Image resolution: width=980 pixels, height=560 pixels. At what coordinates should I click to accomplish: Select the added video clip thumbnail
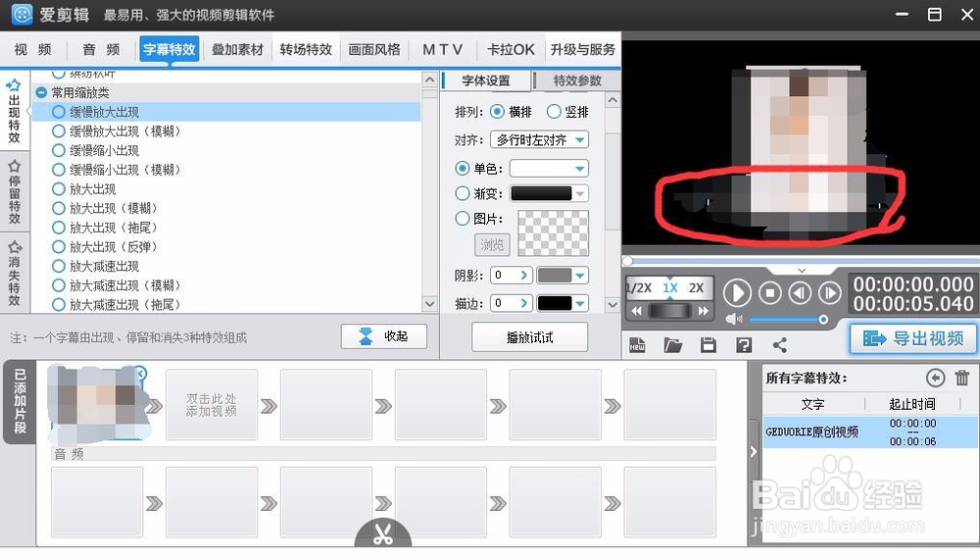click(97, 404)
